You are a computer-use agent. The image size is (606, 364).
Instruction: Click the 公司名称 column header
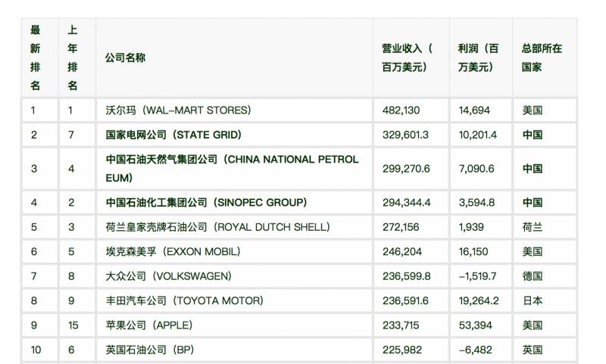pyautogui.click(x=126, y=58)
